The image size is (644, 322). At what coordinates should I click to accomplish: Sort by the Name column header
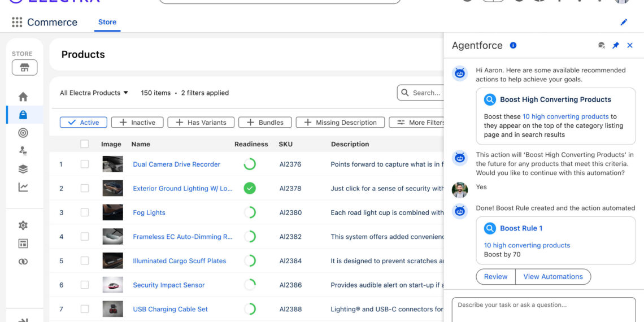[141, 144]
